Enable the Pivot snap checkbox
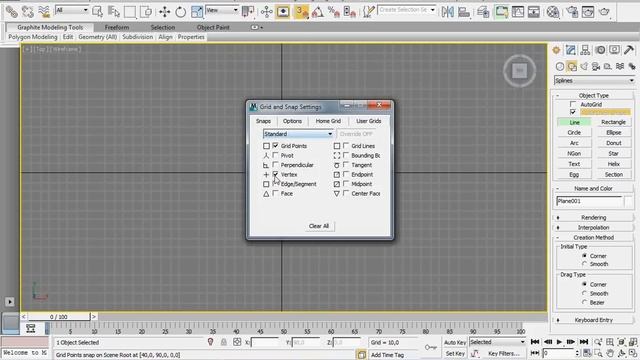The width and height of the screenshot is (640, 360). pos(276,155)
